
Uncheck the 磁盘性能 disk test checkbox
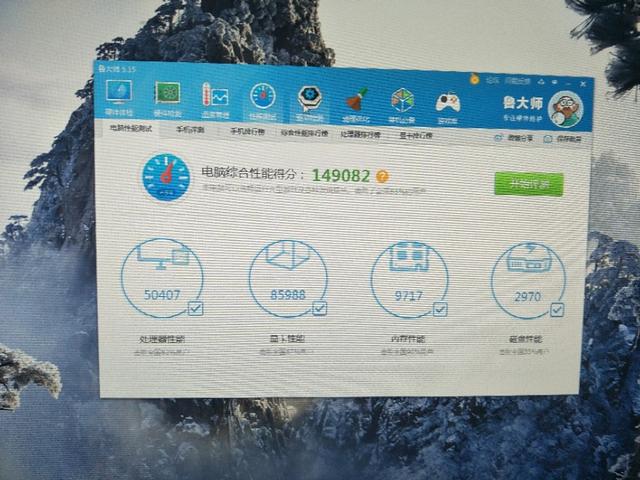[557, 310]
